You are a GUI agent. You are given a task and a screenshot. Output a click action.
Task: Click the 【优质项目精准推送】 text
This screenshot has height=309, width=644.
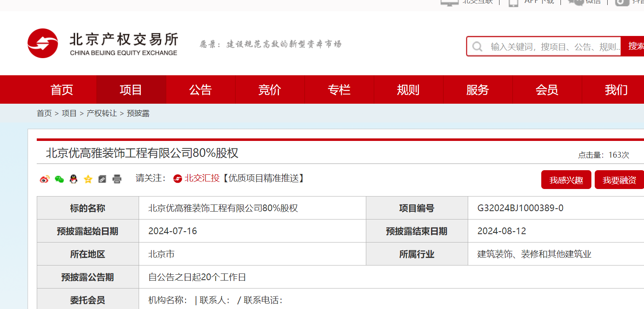263,179
